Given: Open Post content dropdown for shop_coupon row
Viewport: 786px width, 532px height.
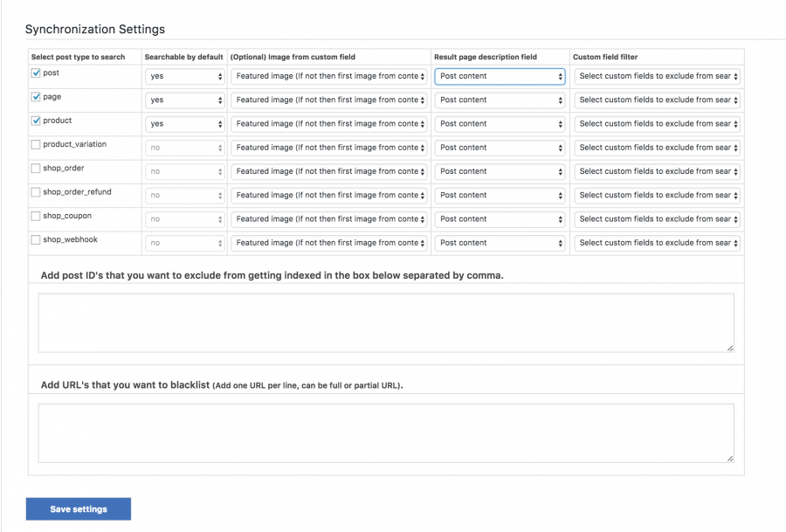Looking at the screenshot, I should coord(500,219).
